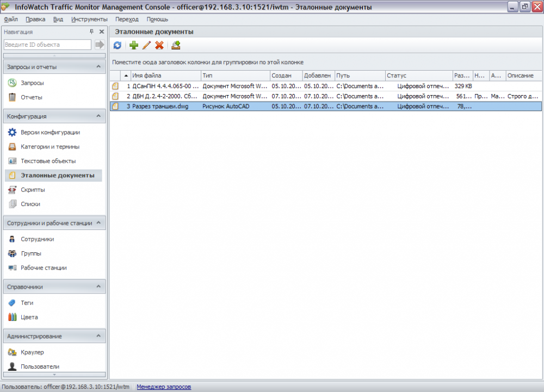Open Краулер in navigation

coord(32,352)
